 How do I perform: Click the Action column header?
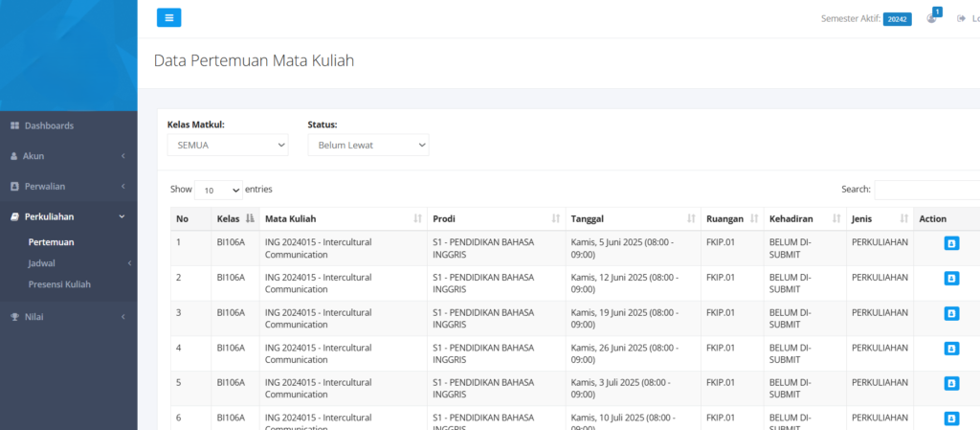click(x=947, y=218)
